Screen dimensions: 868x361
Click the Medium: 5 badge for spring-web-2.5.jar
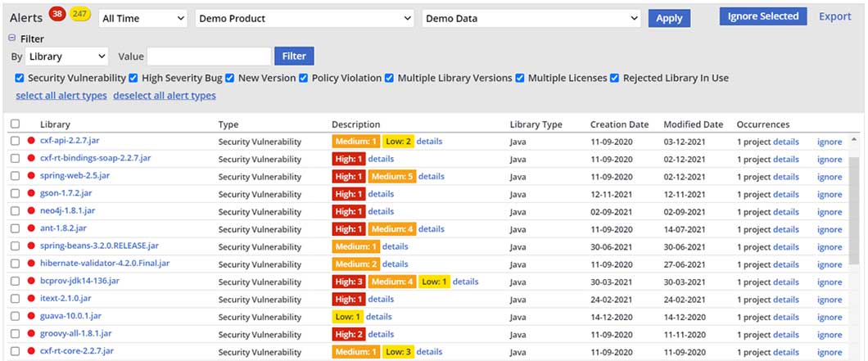391,176
